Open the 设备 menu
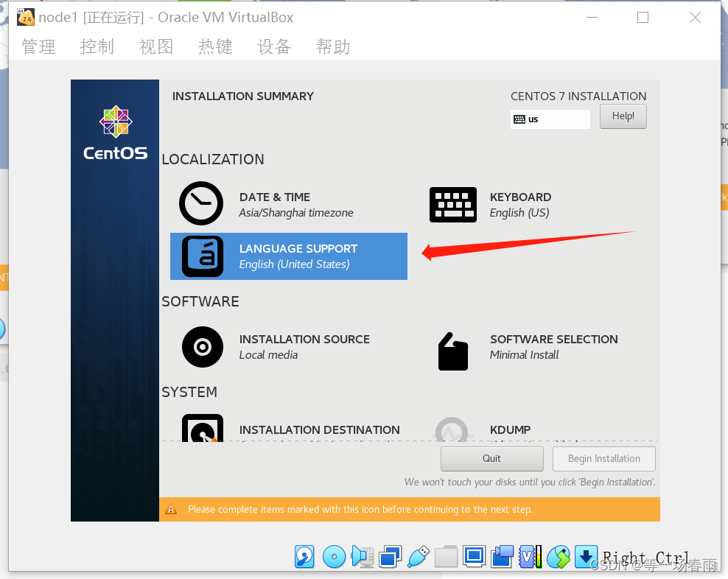Image resolution: width=728 pixels, height=579 pixels. [274, 47]
